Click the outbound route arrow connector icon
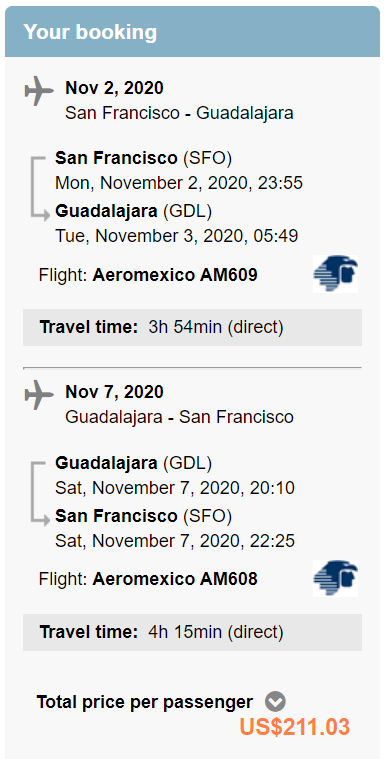This screenshot has width=392, height=759. click(x=40, y=188)
